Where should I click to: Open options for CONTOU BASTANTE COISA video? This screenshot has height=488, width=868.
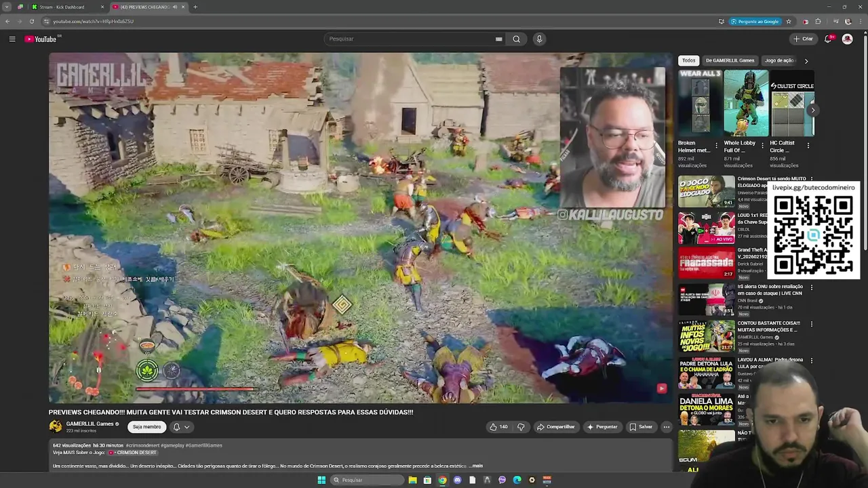[811, 324]
